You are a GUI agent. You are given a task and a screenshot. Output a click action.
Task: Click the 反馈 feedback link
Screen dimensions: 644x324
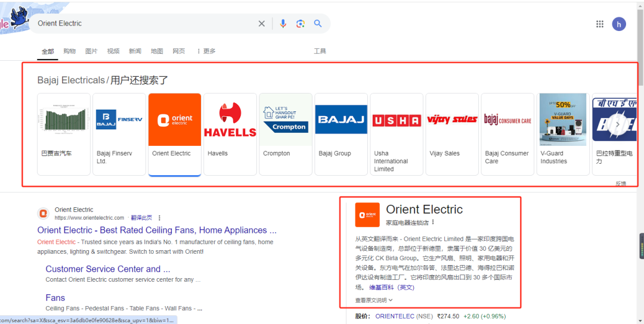(621, 183)
